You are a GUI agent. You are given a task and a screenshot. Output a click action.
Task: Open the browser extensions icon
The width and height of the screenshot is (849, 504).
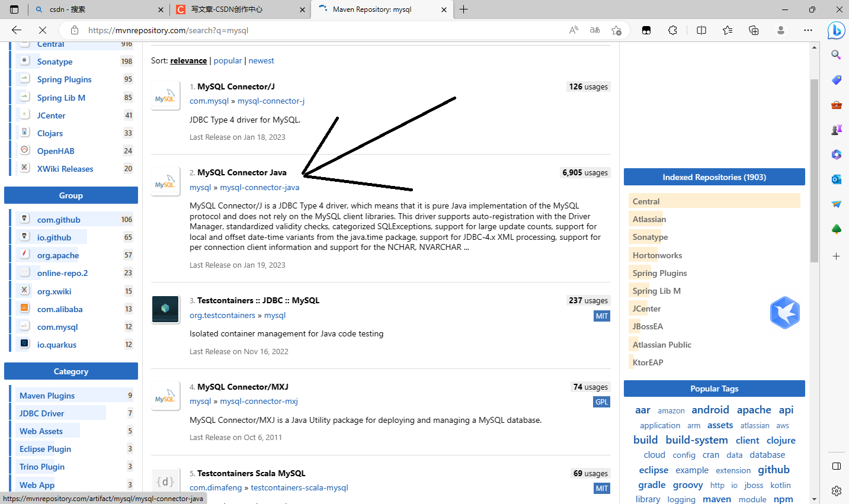672,30
